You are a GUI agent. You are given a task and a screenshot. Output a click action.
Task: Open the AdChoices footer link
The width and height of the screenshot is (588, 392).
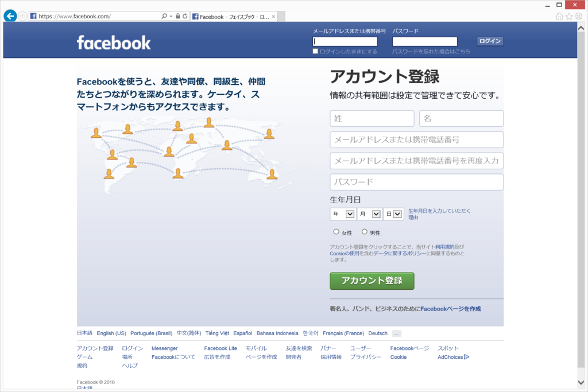pyautogui.click(x=454, y=357)
